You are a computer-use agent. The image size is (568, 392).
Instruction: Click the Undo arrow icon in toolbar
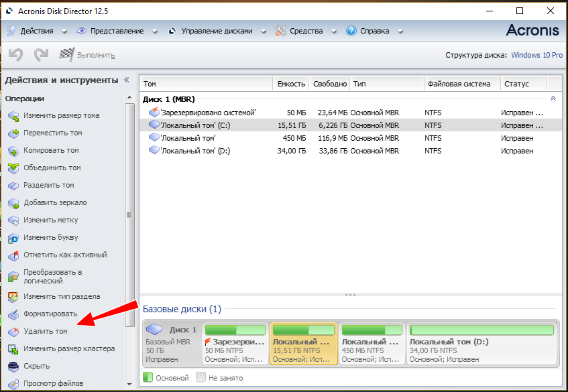tap(16, 55)
